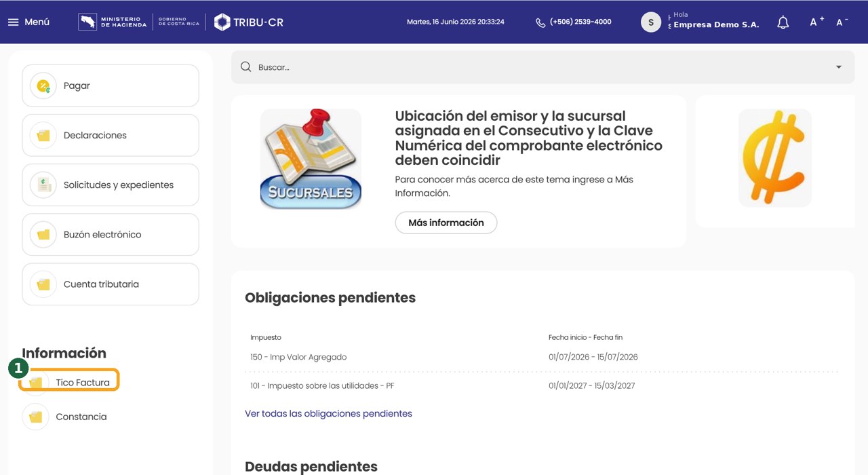Click the Información section heading

pos(64,353)
